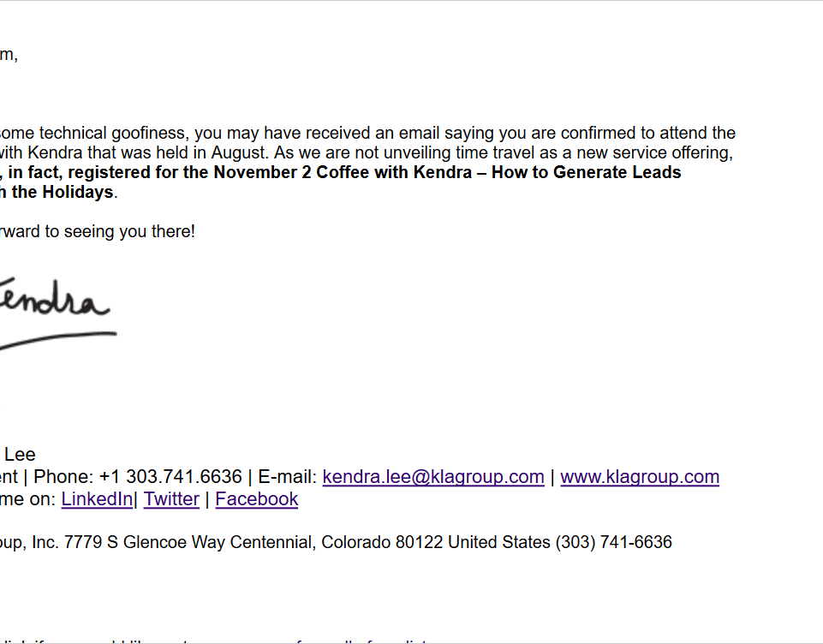This screenshot has width=823, height=644.
Task: Follow the Twitter link in signature
Action: [171, 499]
